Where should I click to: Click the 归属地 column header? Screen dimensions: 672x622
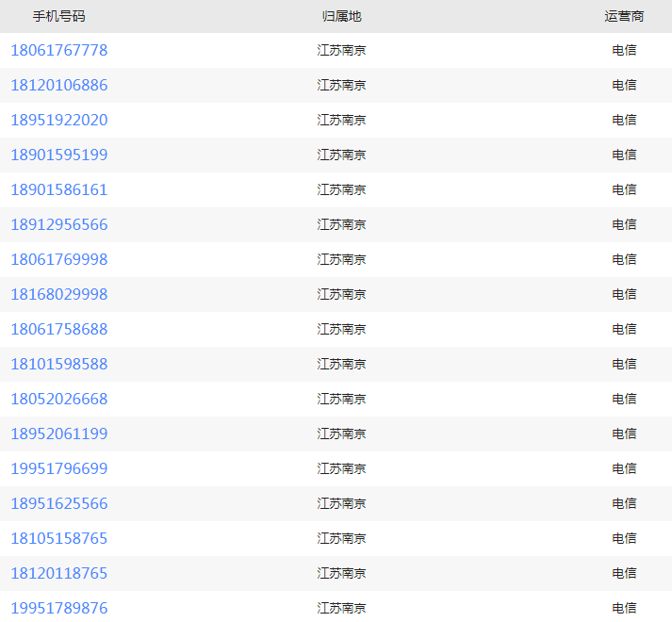tap(341, 16)
